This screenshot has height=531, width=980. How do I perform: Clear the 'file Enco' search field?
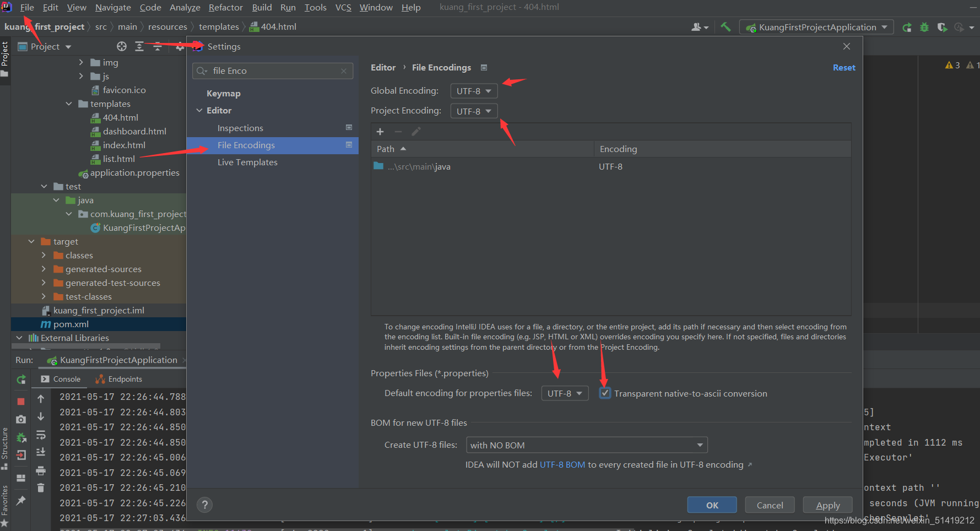coord(343,71)
